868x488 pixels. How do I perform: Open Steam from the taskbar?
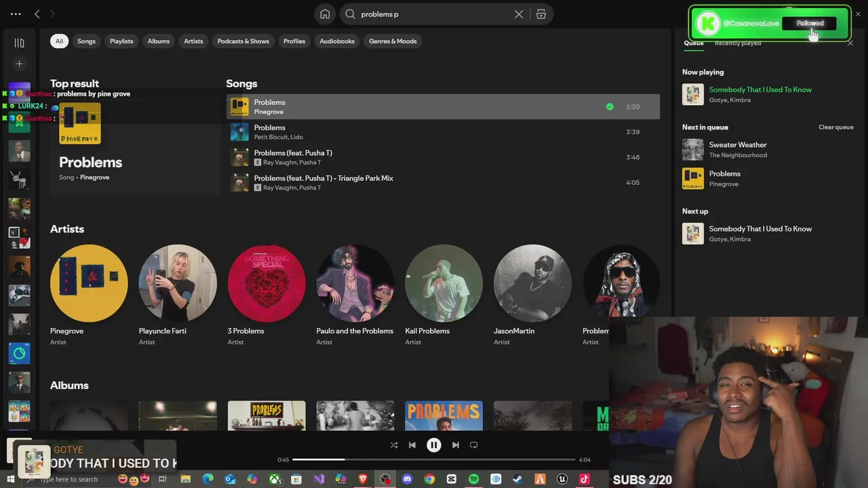518,479
